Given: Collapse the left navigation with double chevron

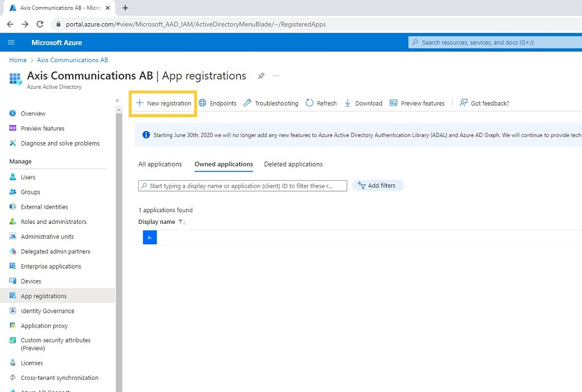Looking at the screenshot, I should coord(117,100).
